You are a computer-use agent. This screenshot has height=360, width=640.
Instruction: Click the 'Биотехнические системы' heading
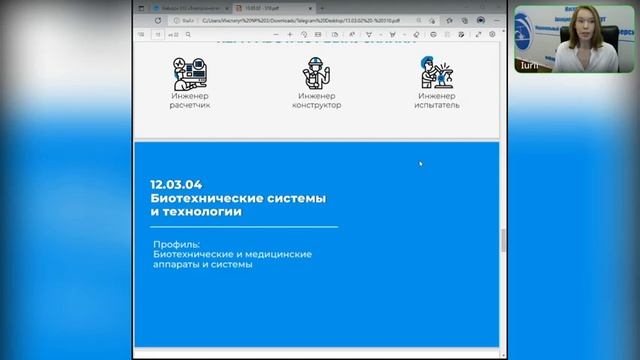238,198
